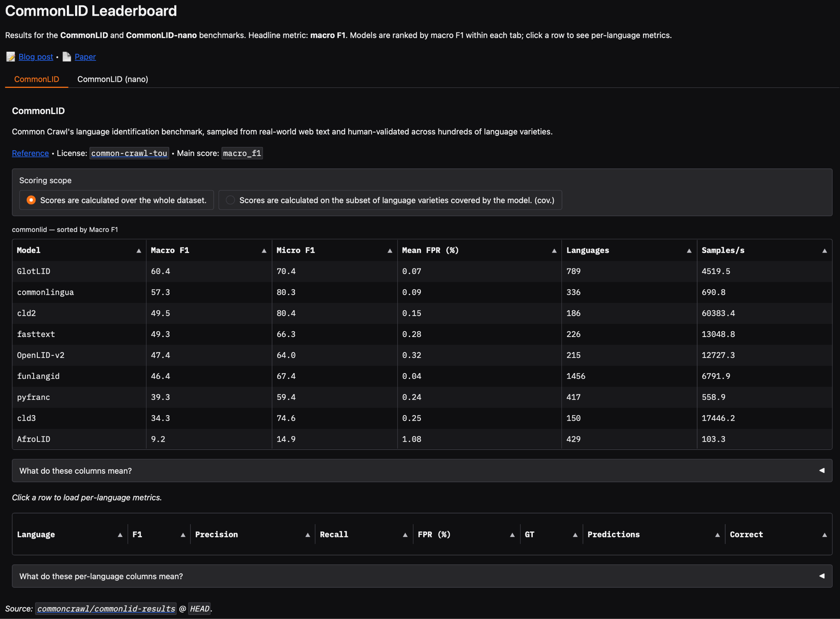Sort by Samples/s column arrow
Viewport: 840px width, 619px height.
824,251
